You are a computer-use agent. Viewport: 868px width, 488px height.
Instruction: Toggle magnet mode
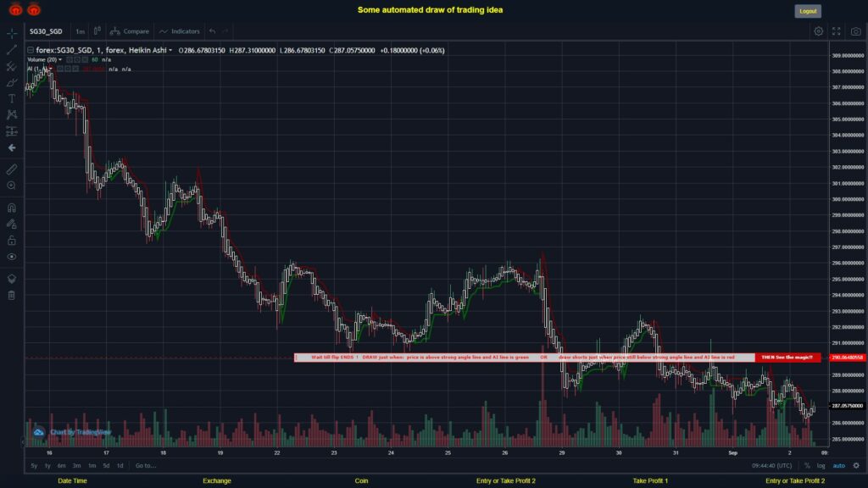(12, 208)
